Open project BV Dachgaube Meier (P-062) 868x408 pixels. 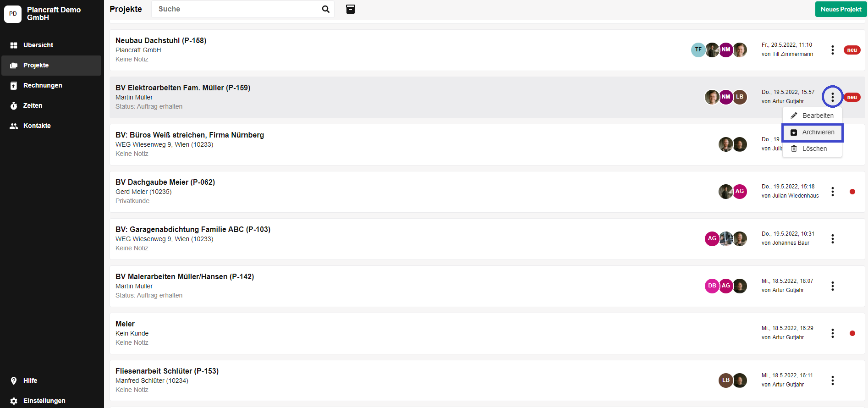pos(165,182)
